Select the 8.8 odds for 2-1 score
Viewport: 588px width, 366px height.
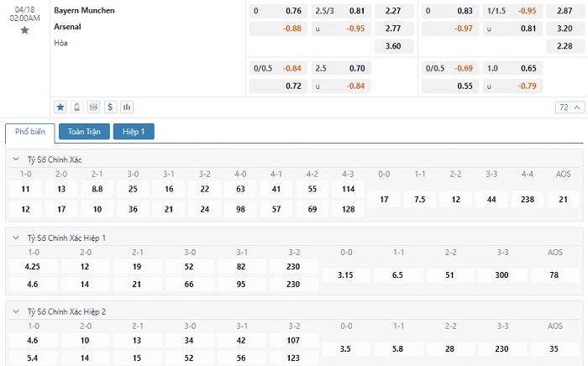tap(97, 189)
